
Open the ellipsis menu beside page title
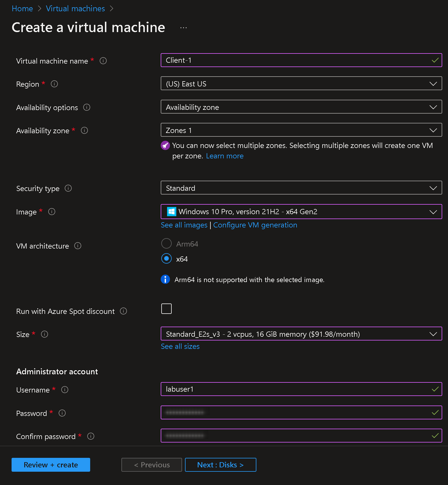[184, 28]
